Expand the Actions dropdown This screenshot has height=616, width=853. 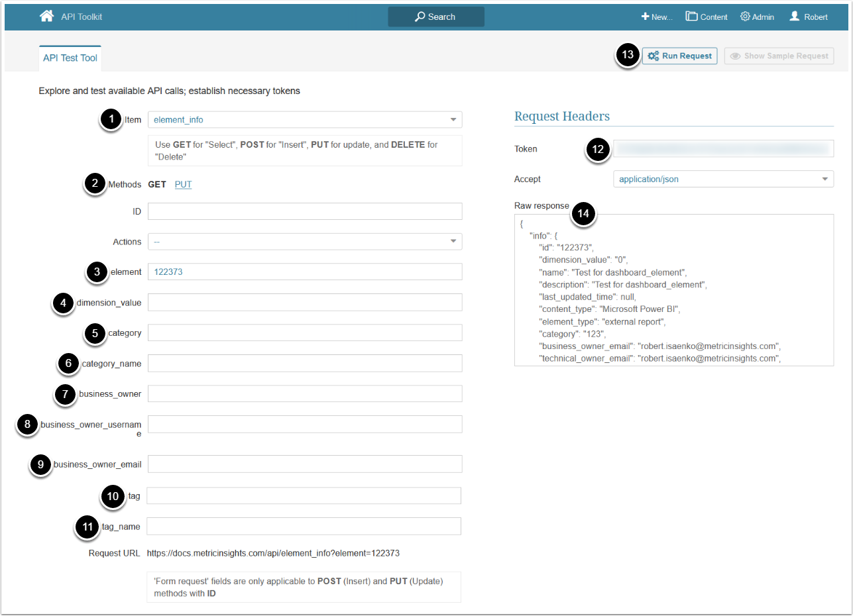(305, 242)
